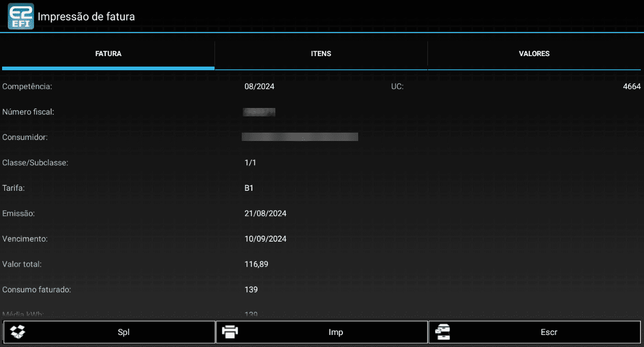Click the Competência value 08/2024
The width and height of the screenshot is (644, 347).
[260, 86]
